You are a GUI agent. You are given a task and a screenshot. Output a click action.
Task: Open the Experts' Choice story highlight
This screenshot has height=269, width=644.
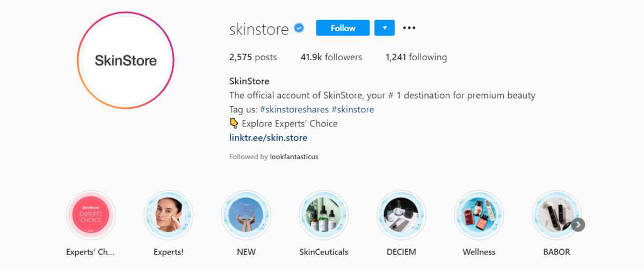tap(91, 215)
